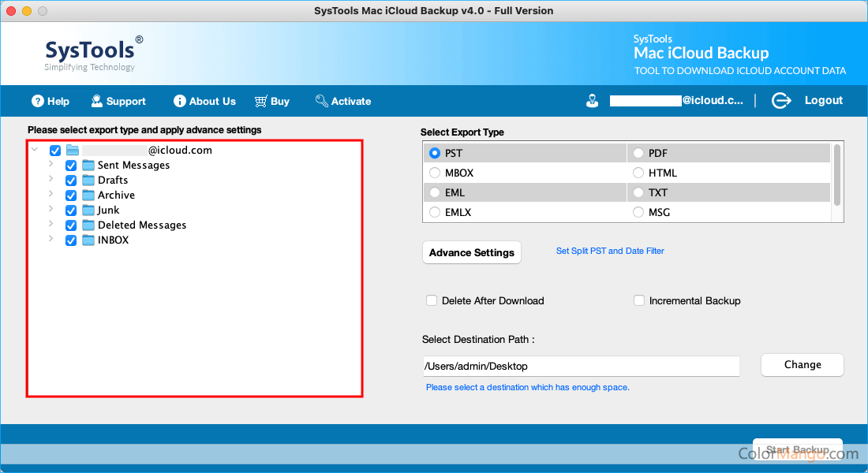The height and width of the screenshot is (473, 868).
Task: Click the Set Split PST and Date Filter link
Action: tap(610, 250)
